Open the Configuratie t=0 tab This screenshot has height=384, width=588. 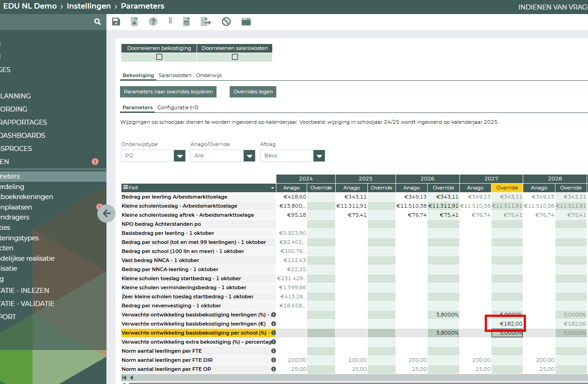pyautogui.click(x=178, y=107)
